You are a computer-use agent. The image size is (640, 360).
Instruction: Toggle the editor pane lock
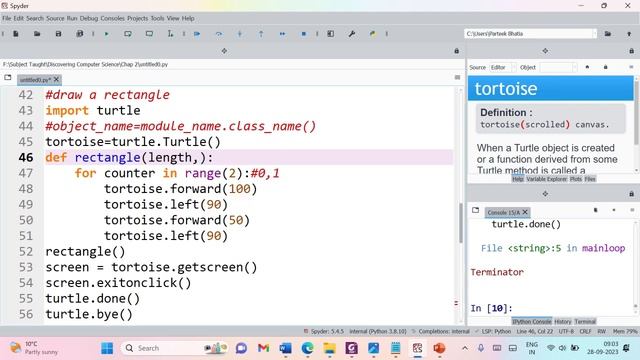click(457, 51)
